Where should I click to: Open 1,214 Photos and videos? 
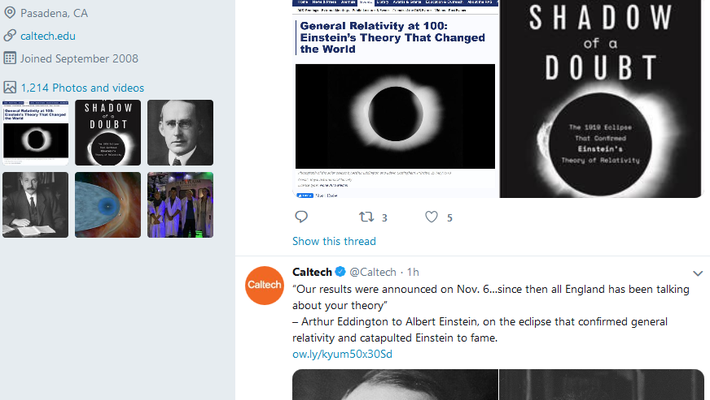pos(82,88)
